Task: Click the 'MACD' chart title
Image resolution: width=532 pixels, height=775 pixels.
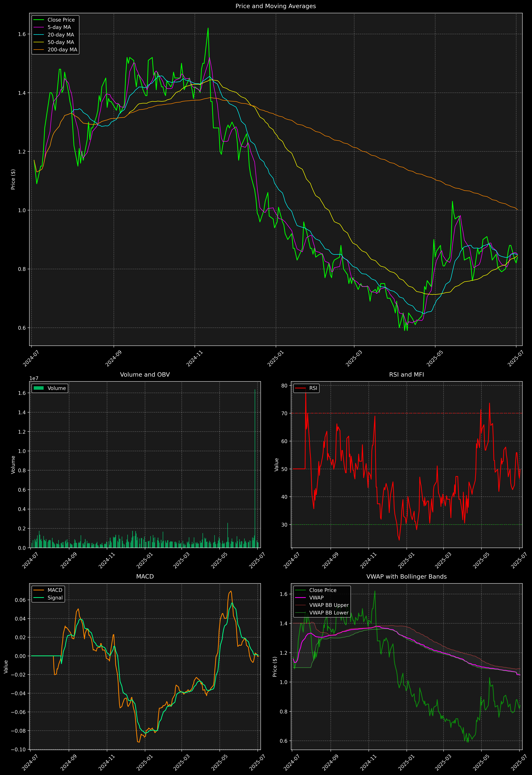Action: pyautogui.click(x=145, y=577)
